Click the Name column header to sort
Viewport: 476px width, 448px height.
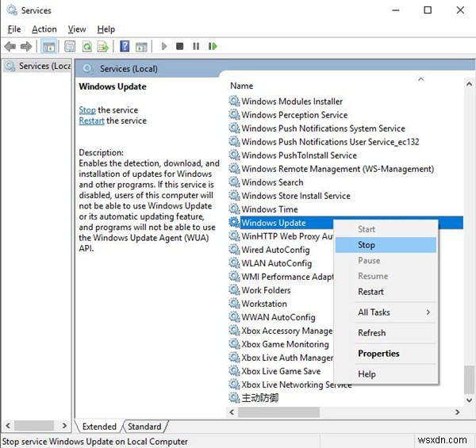(242, 86)
